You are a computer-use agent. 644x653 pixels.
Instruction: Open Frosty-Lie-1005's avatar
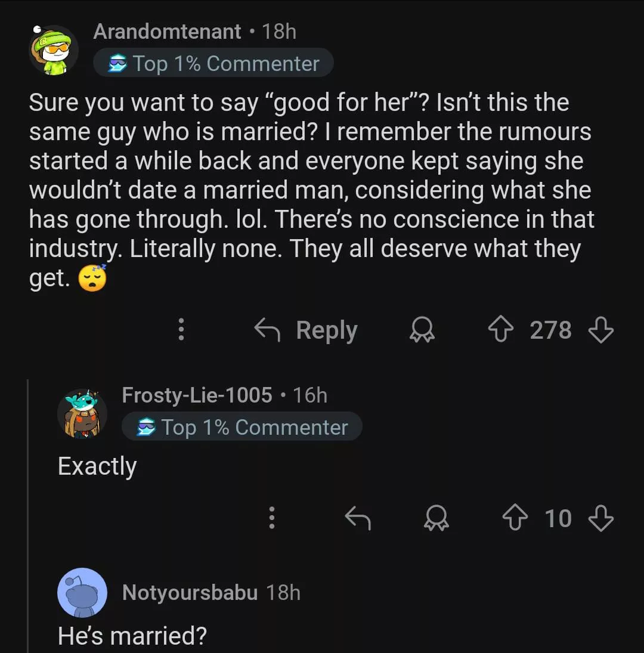pyautogui.click(x=82, y=413)
